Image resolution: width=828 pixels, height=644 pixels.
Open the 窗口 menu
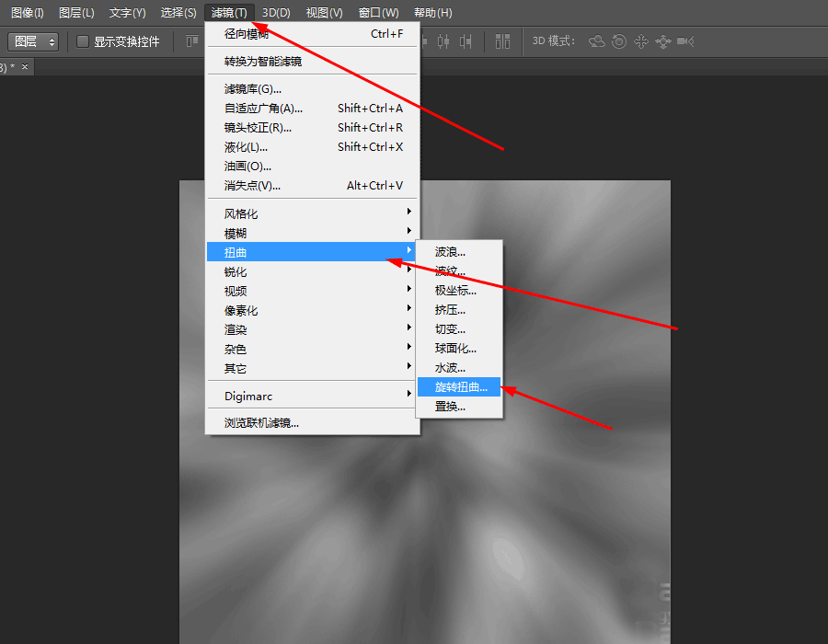[377, 12]
